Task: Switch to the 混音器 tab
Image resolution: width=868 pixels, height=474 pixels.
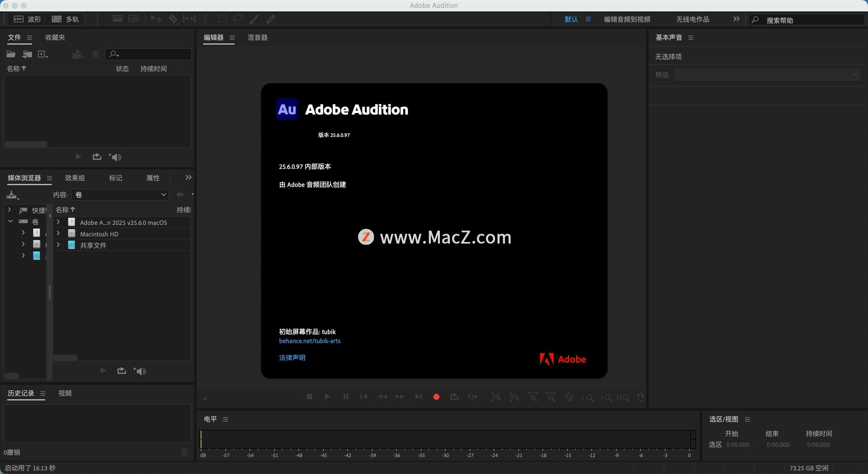Action: [257, 38]
